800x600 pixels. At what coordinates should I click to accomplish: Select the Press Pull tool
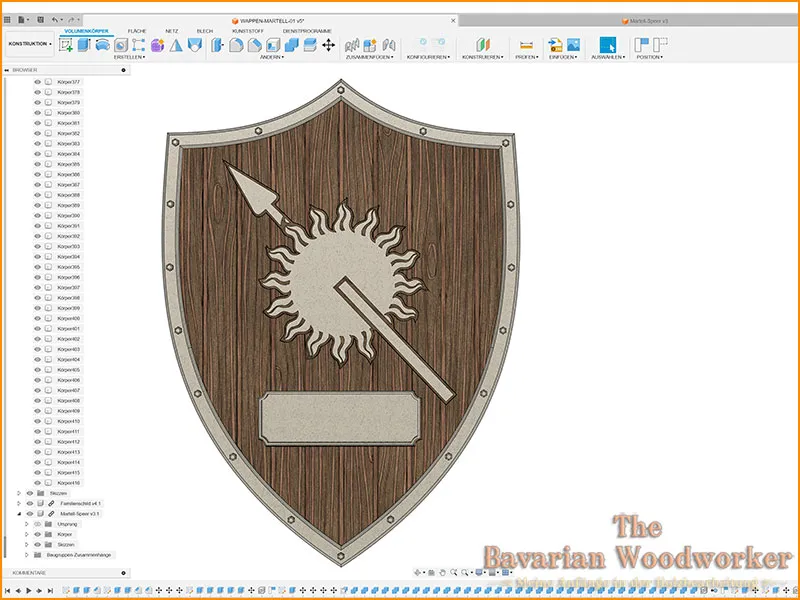217,45
